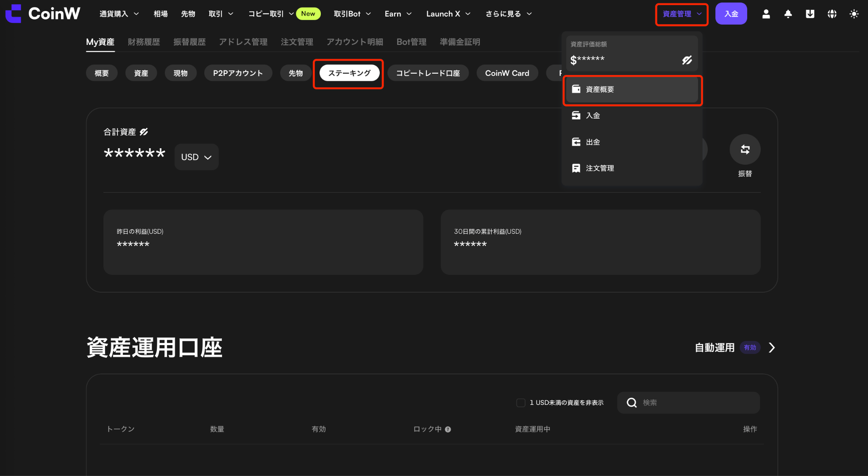Select the CoinW Card pill
The height and width of the screenshot is (476, 868).
(507, 73)
